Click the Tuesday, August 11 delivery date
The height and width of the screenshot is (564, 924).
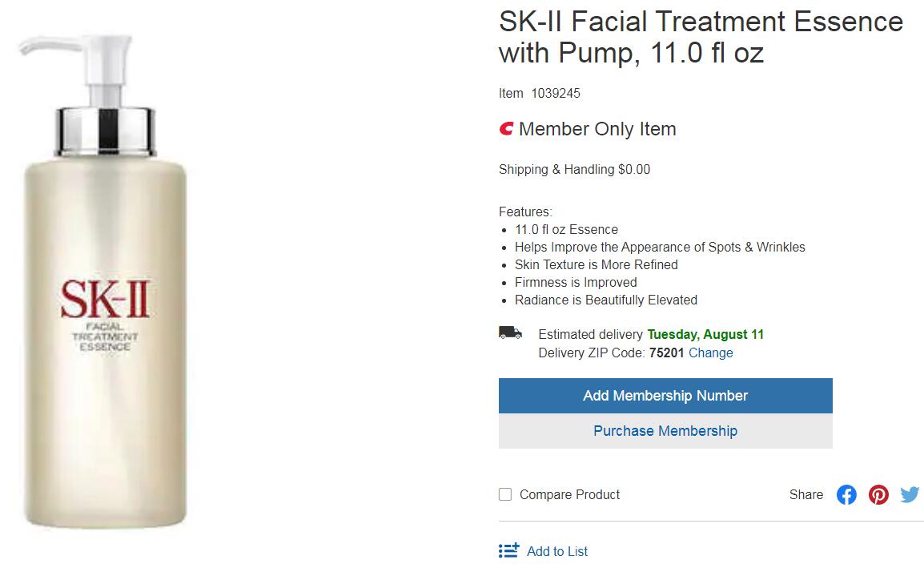[705, 334]
